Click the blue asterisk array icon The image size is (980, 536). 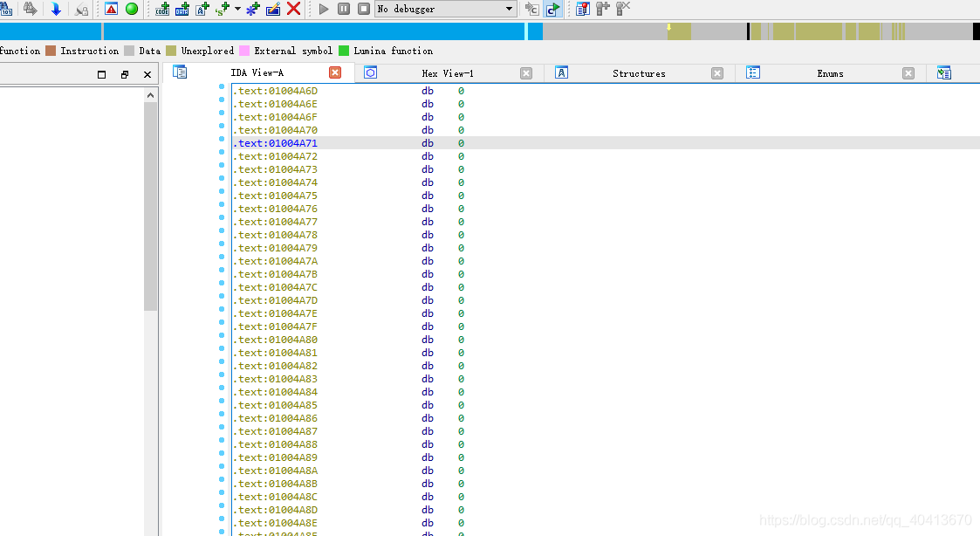tap(252, 9)
